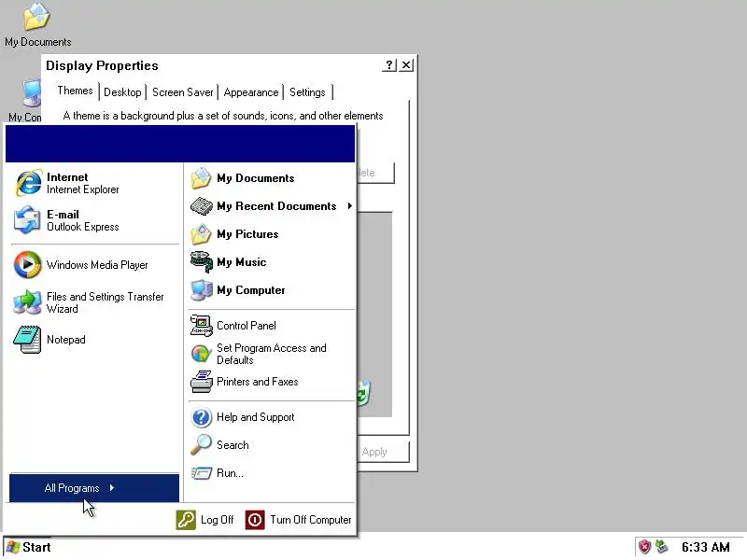Click the Display Properties title bar text
Viewport: 747px width, 560px height.
coord(102,65)
